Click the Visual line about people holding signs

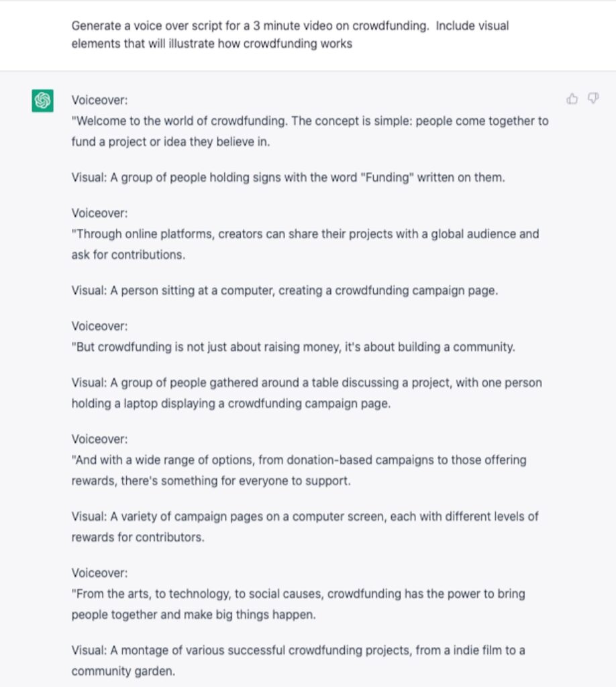tap(288, 178)
